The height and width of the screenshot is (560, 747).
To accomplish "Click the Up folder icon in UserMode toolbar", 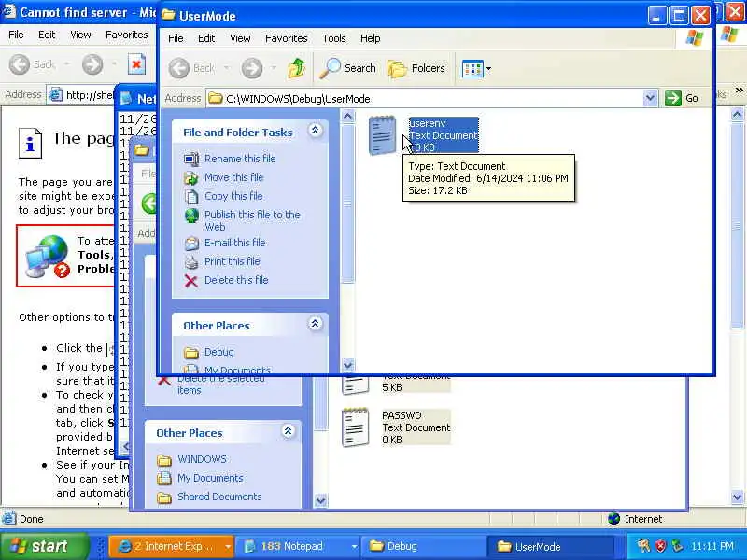I will click(296, 68).
